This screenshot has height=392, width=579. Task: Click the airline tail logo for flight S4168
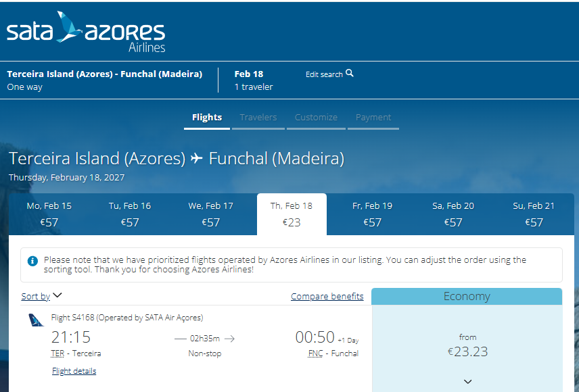tap(37, 320)
